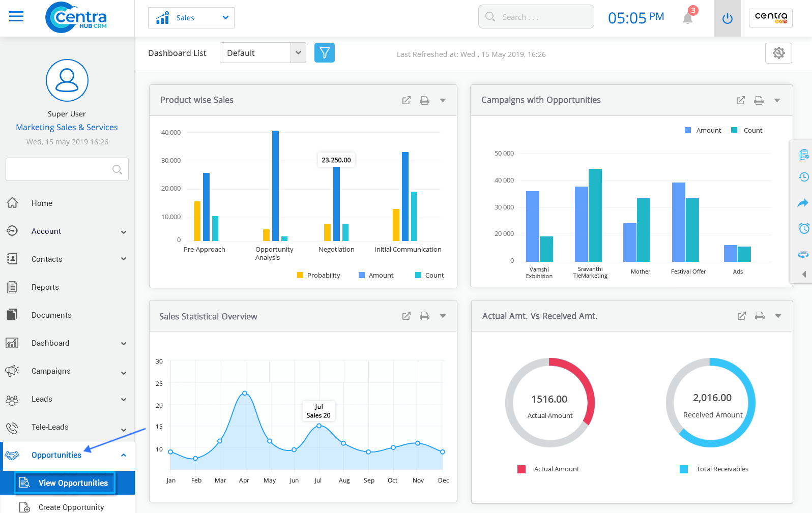The image size is (812, 513).
Task: Open the dashboard filter funnel icon
Action: [324, 53]
